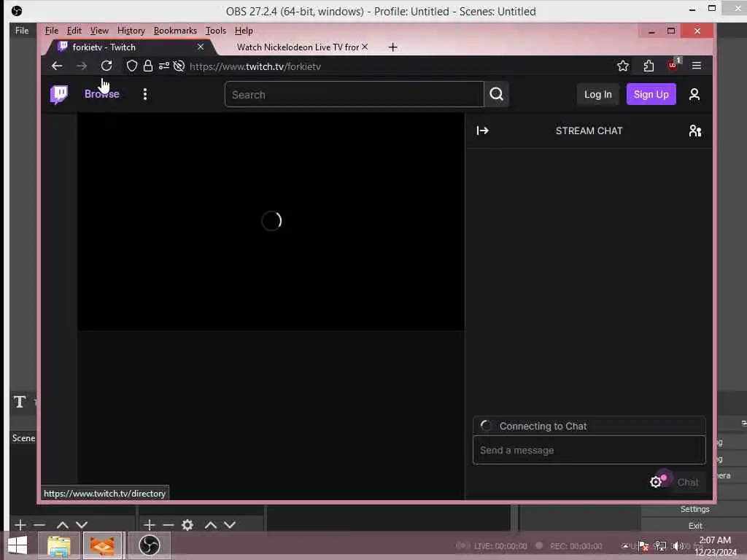Go back using the browser back arrow
Screen dimensions: 747x560
(x=57, y=66)
